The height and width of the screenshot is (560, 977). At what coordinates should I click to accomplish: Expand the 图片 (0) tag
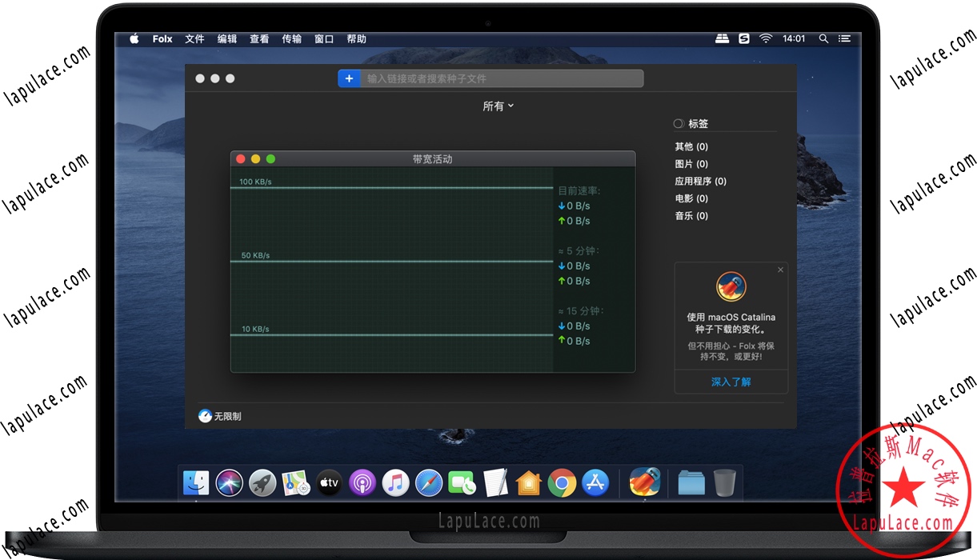(691, 163)
